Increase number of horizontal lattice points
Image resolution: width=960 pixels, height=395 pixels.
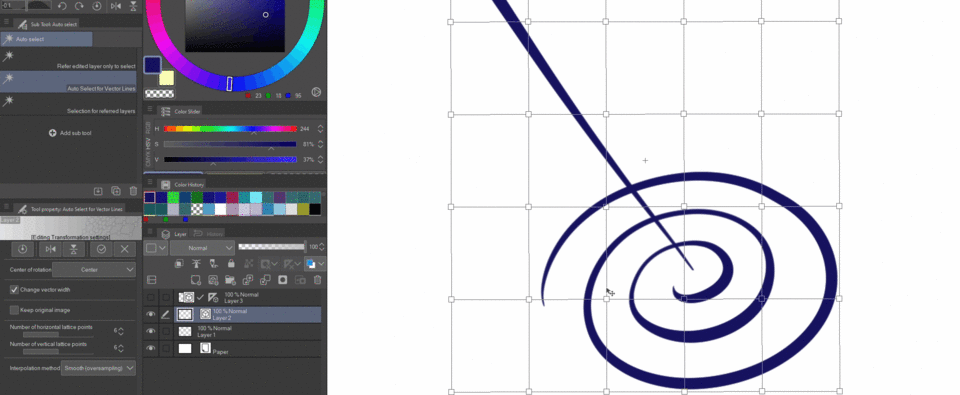[x=121, y=329]
